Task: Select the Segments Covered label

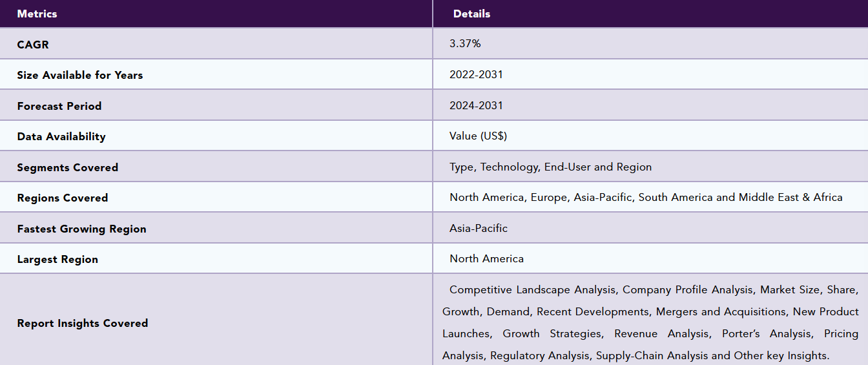Action: (68, 167)
